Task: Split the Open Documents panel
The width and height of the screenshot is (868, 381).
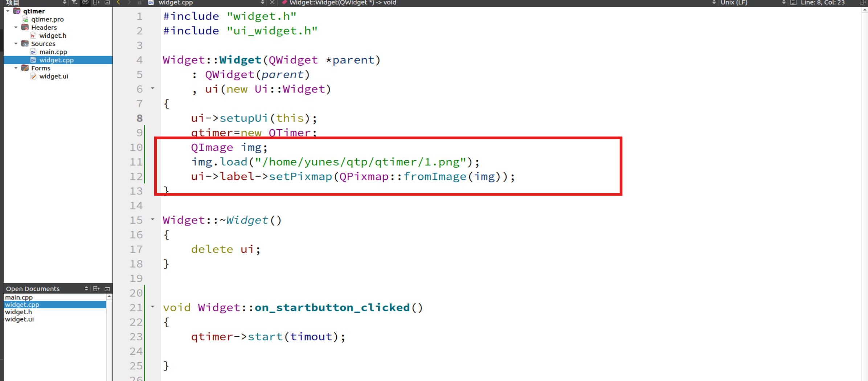Action: [96, 288]
